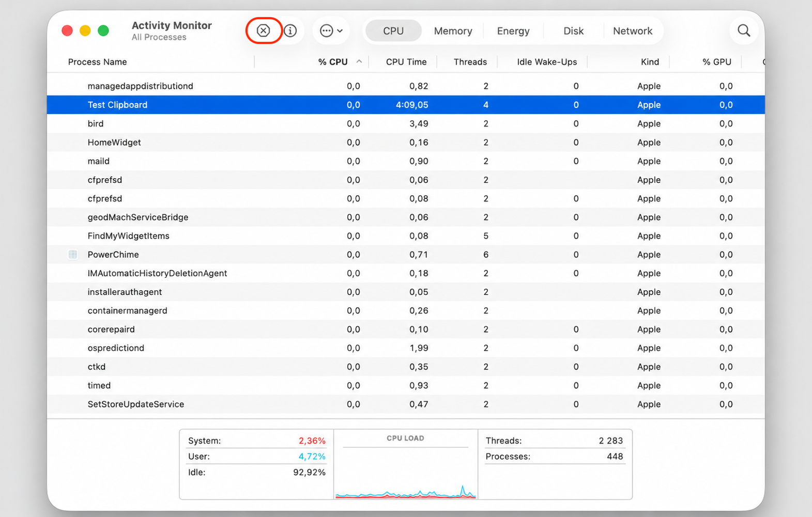Click CPU Time 1,99 for ospredictiond
The width and height of the screenshot is (812, 517).
tap(419, 348)
